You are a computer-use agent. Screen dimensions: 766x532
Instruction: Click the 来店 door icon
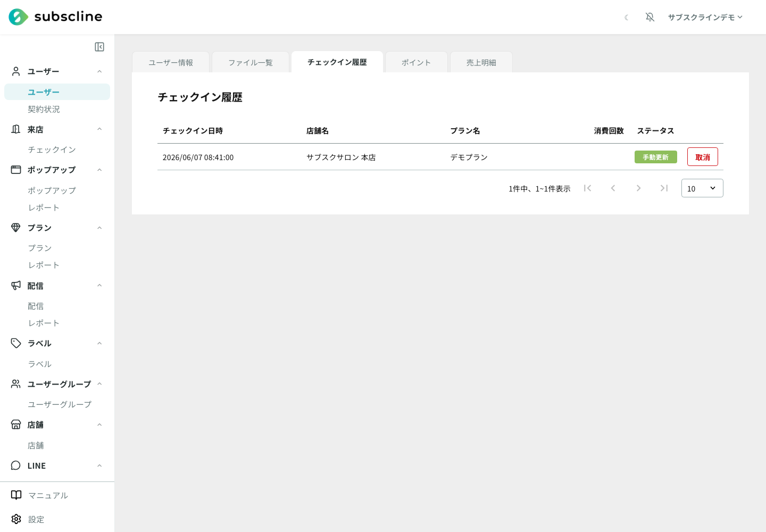click(x=16, y=129)
